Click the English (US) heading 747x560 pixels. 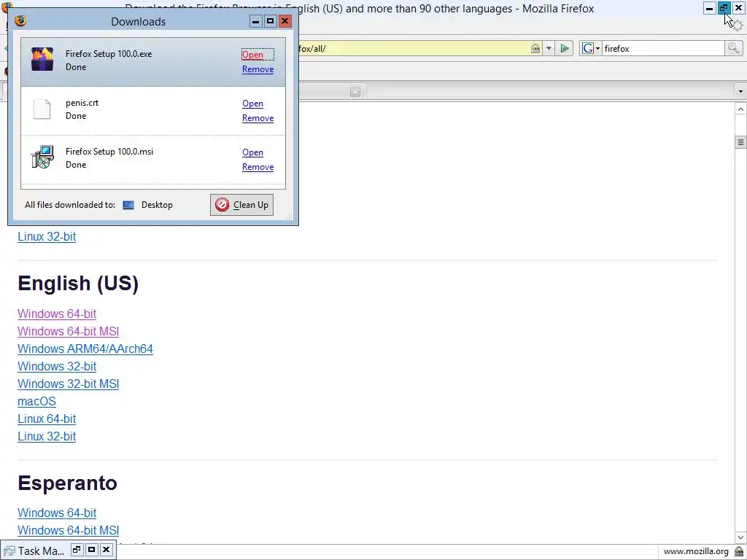(x=78, y=284)
